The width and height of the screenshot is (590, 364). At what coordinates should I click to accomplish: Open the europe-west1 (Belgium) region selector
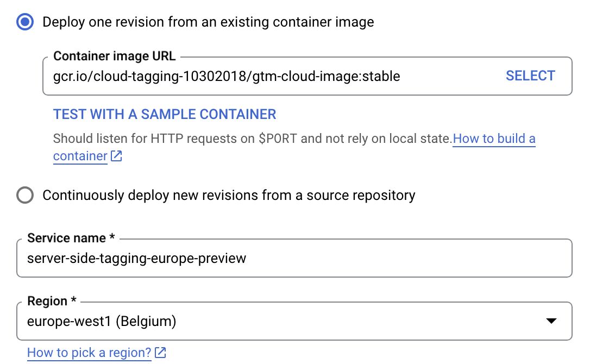pos(294,321)
